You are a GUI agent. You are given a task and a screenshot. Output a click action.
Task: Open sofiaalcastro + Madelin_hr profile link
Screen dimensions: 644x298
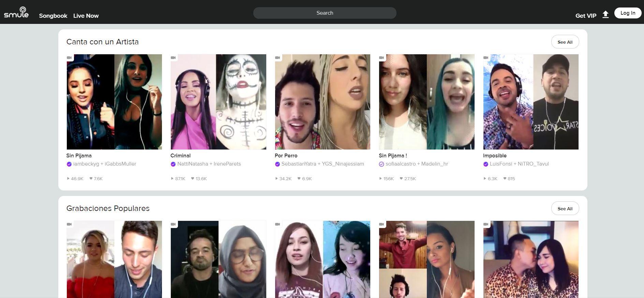(x=417, y=164)
